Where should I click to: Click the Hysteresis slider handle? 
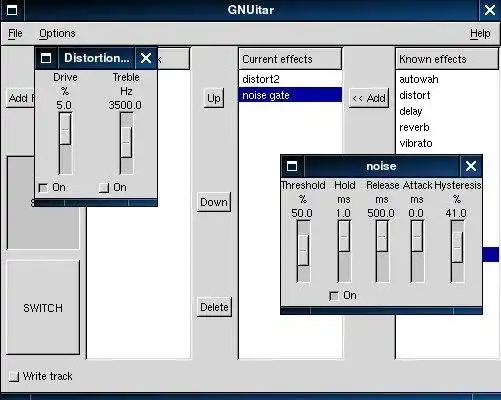(x=457, y=247)
